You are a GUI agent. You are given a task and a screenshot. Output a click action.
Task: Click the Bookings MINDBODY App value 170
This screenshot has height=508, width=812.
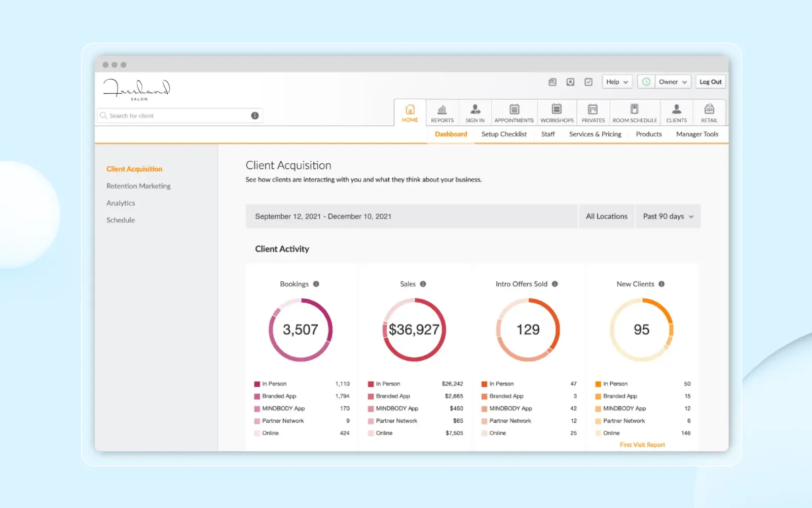[345, 409]
